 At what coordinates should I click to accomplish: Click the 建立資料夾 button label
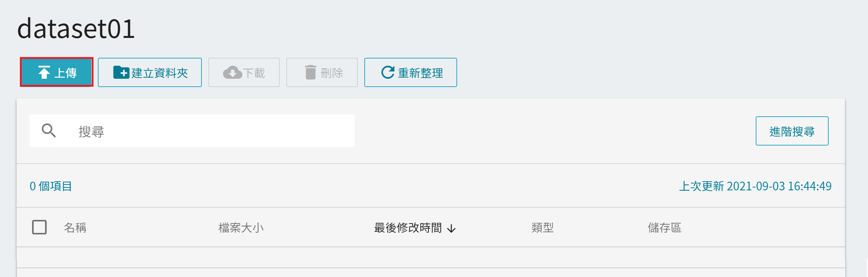click(160, 73)
